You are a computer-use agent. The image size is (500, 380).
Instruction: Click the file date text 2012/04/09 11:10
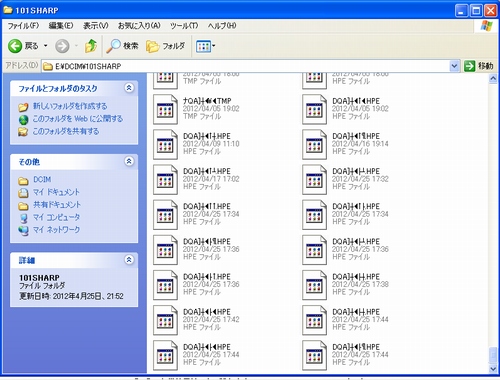click(211, 144)
